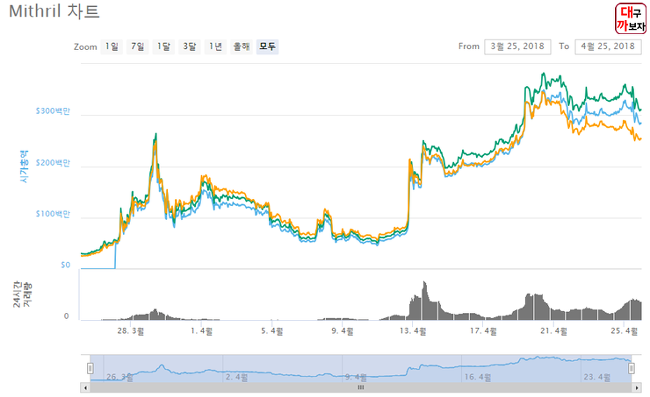650x397 pixels.
Task: Click the navigator scrollbar center grip
Action: point(361,388)
